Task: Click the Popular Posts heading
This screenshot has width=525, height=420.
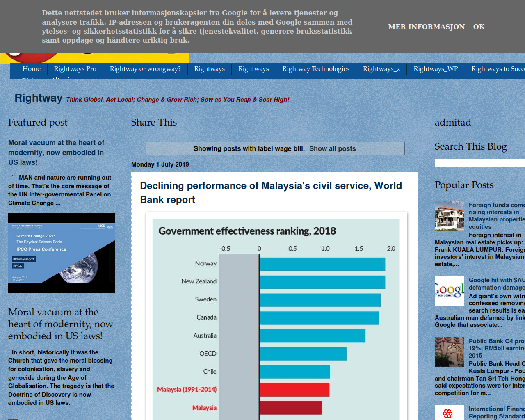Action: pos(464,185)
